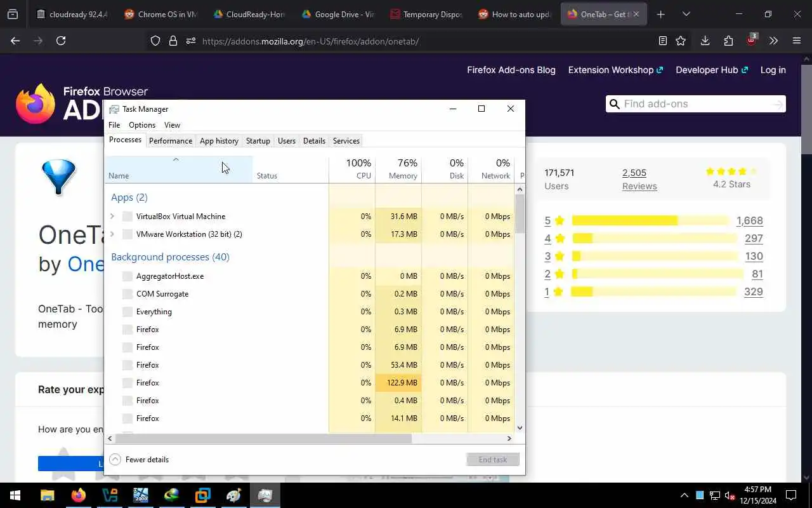
Task: Sort processes by Disk column
Action: (x=445, y=169)
